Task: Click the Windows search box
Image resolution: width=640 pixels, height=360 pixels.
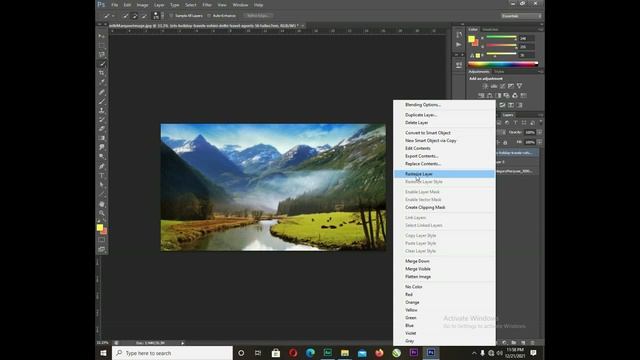Action: (x=172, y=353)
